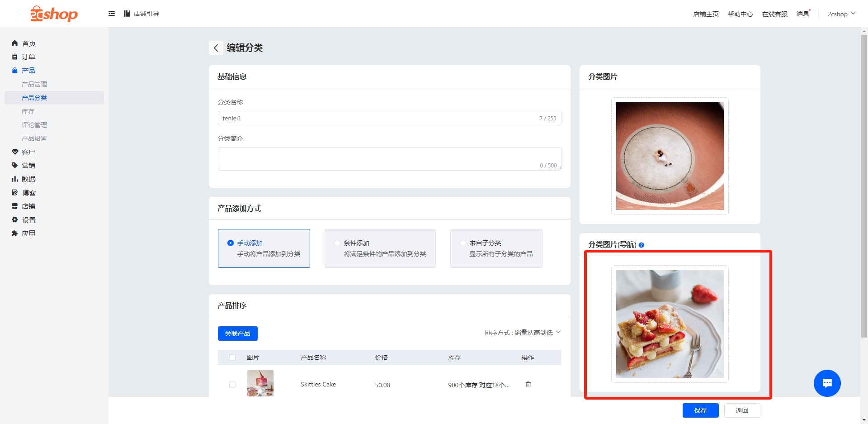This screenshot has width=868, height=424.
Task: Select 来自子分类 radio option
Action: (x=463, y=243)
